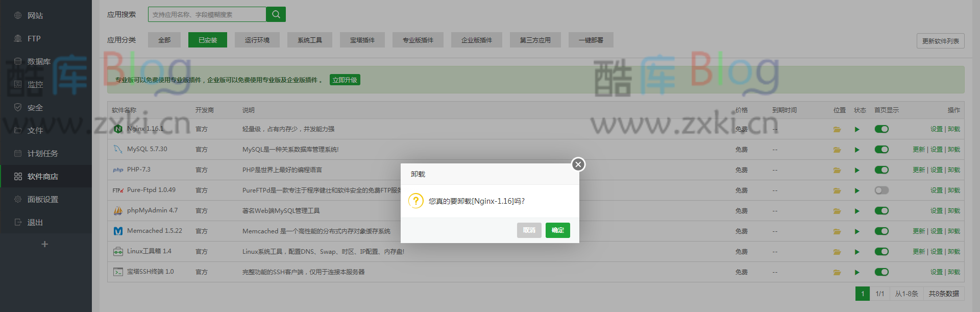The height and width of the screenshot is (312, 980).
Task: Open the 专业版插件 category tab
Action: point(418,40)
